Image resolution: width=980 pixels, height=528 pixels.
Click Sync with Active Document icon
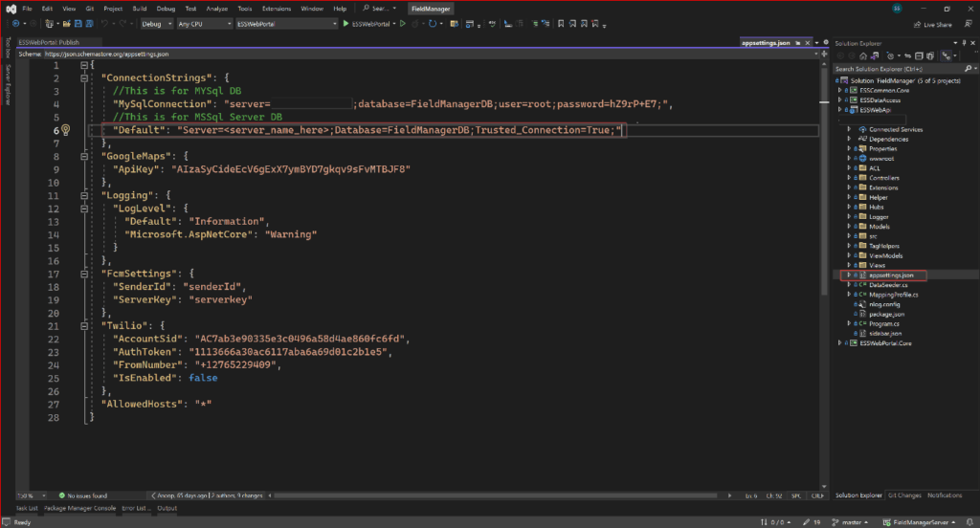(907, 55)
